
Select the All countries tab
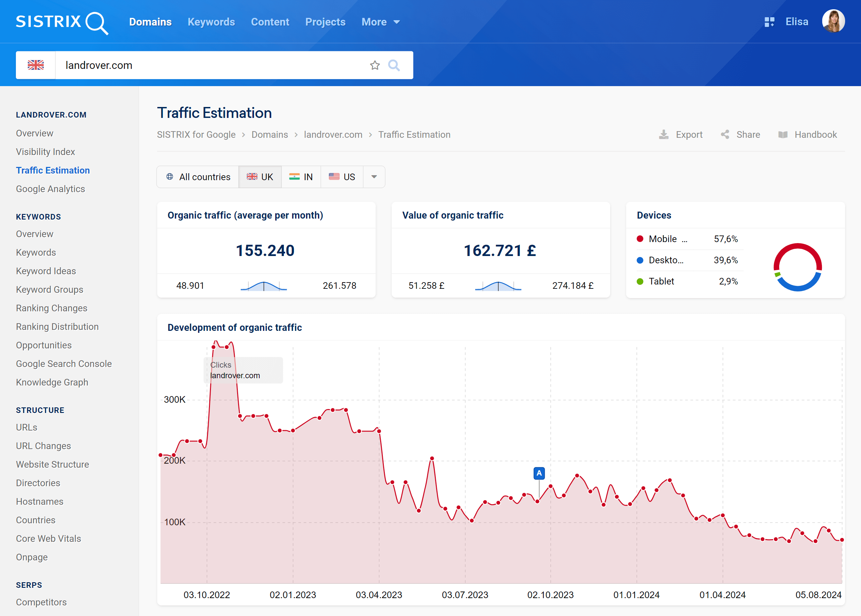198,177
